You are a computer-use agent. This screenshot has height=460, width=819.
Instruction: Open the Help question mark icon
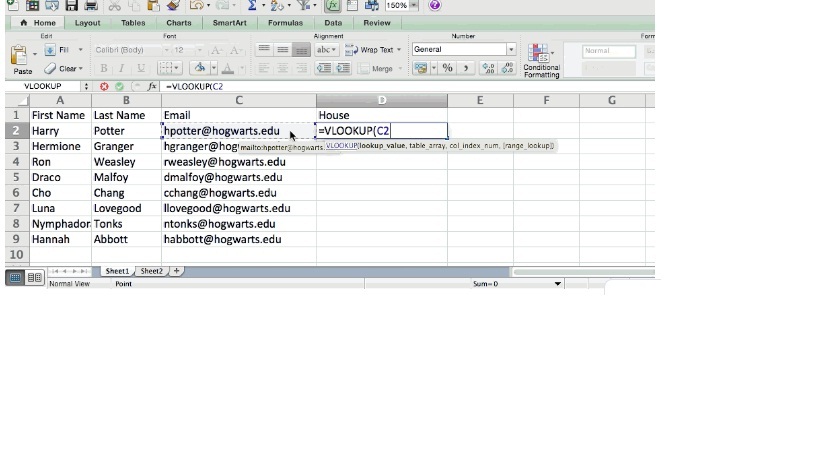point(435,6)
